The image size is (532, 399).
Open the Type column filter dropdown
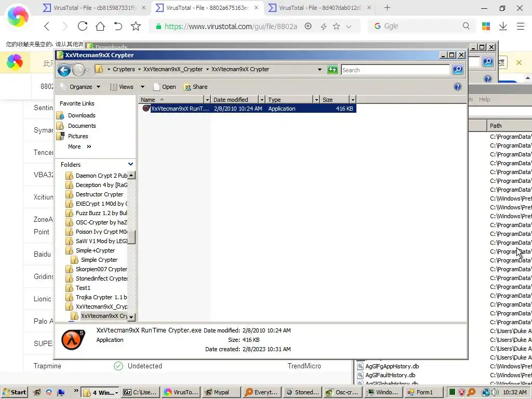point(316,100)
